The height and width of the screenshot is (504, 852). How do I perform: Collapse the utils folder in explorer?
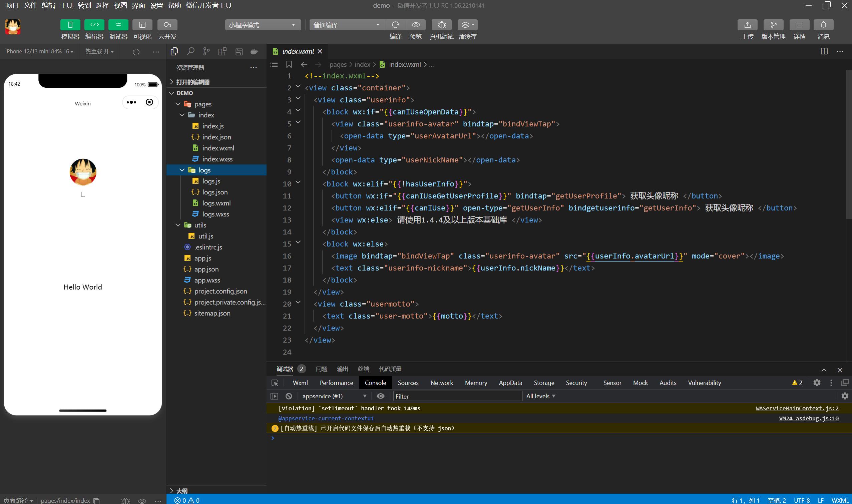click(178, 225)
